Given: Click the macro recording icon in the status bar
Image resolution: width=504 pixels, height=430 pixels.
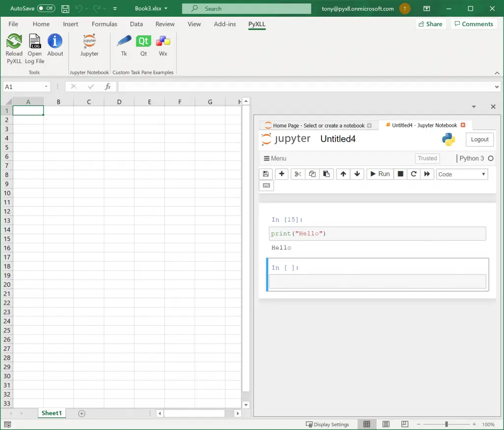Looking at the screenshot, I should 8,424.
